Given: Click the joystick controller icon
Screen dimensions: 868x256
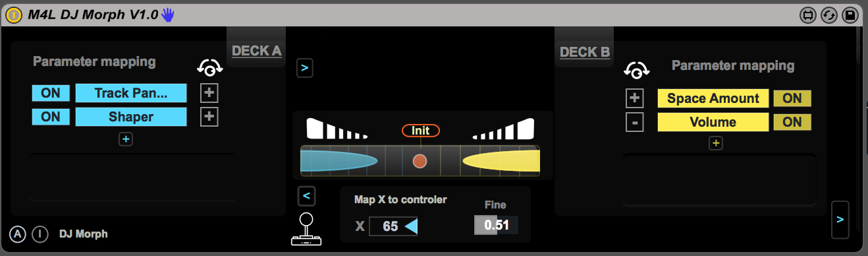Looking at the screenshot, I should pyautogui.click(x=305, y=229).
